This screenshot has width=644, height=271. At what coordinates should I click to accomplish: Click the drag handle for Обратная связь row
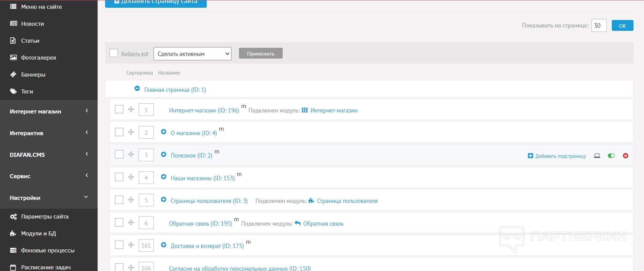click(131, 223)
